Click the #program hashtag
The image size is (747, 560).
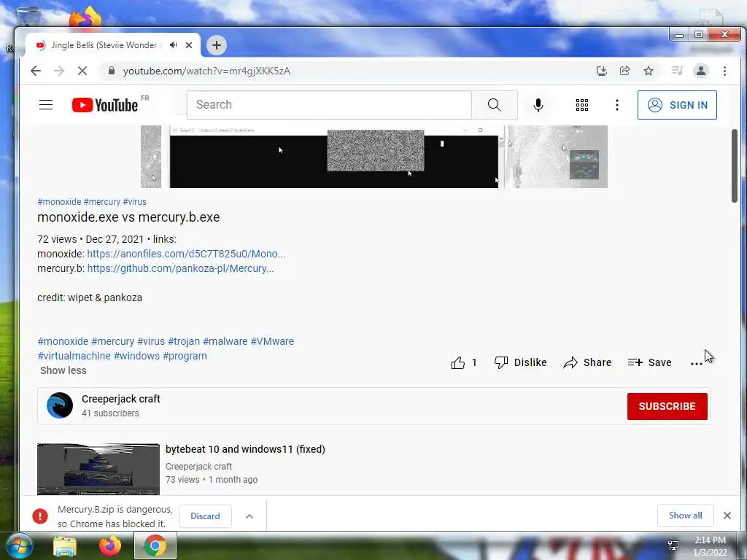pos(185,356)
